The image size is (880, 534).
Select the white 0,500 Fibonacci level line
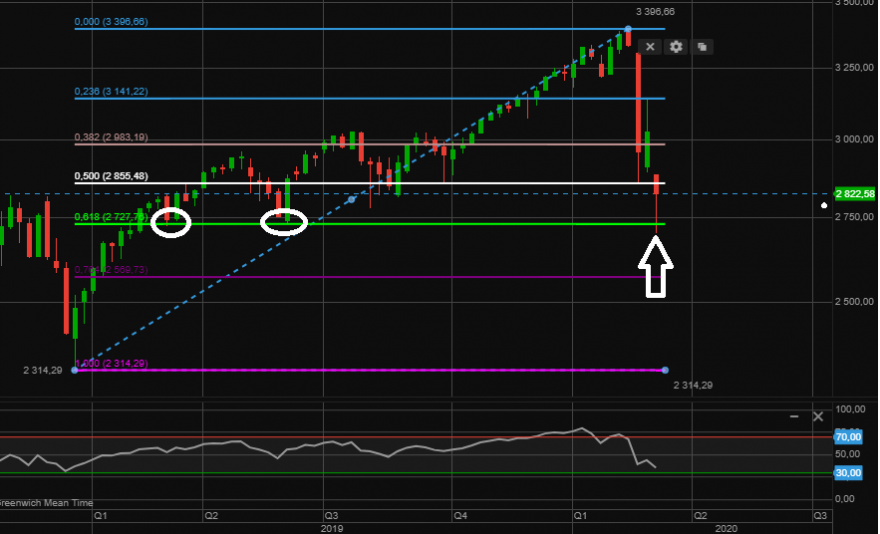[370, 183]
